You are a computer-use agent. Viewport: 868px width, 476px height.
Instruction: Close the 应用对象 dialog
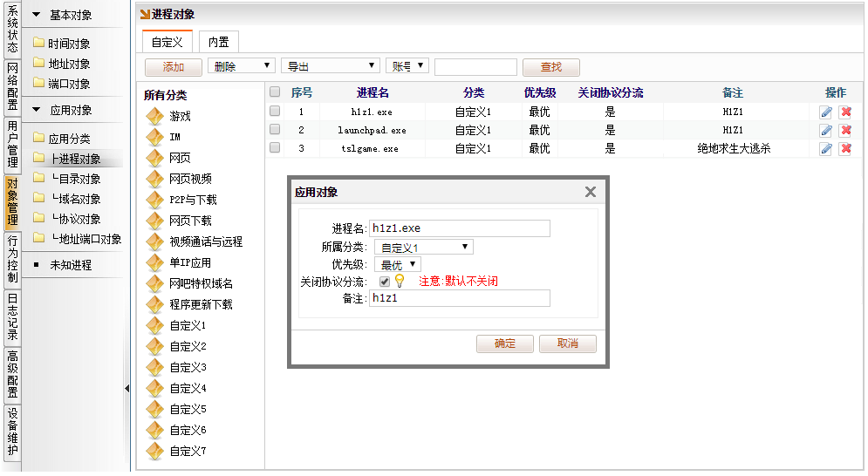click(590, 192)
